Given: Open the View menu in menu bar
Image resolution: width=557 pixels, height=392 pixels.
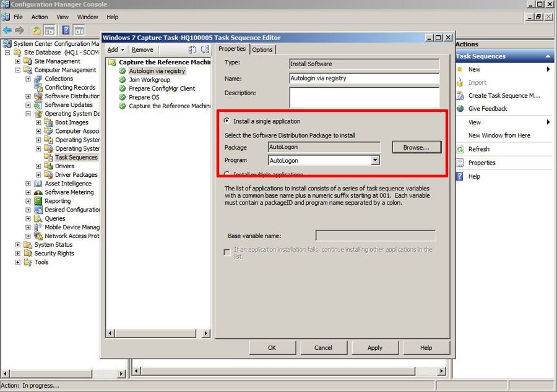Looking at the screenshot, I should (x=63, y=17).
